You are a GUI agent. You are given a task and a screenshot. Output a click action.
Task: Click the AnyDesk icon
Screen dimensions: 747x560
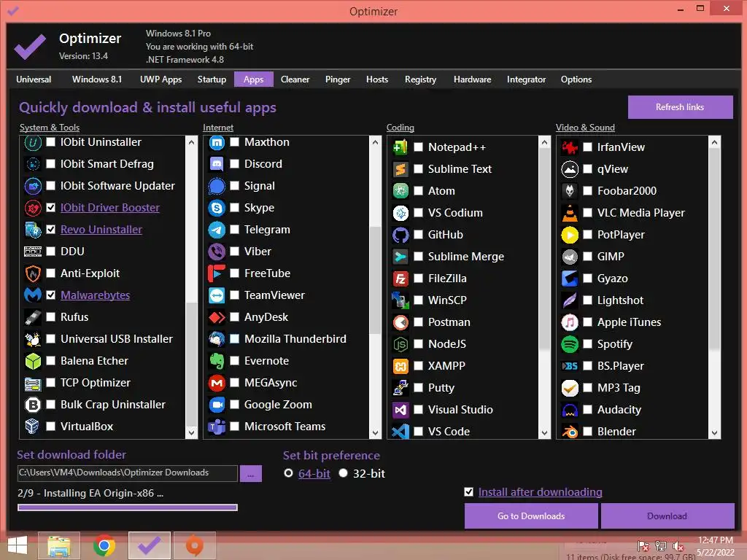coord(217,317)
